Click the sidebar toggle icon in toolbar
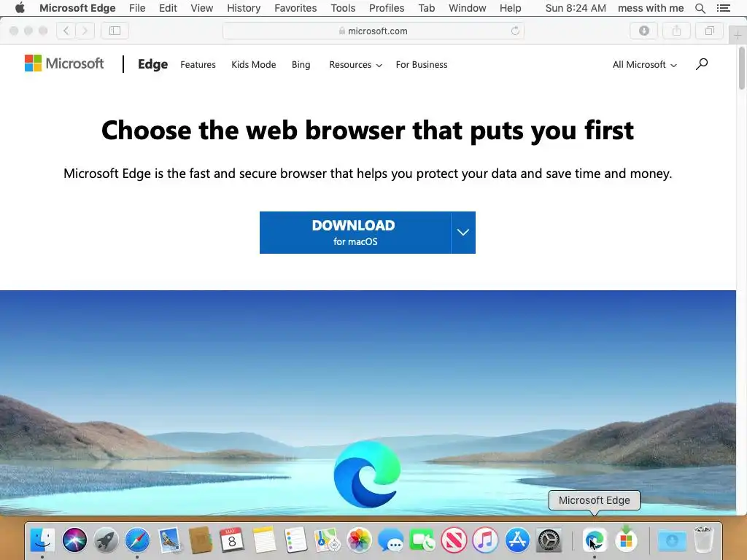This screenshot has width=747, height=560. point(115,31)
